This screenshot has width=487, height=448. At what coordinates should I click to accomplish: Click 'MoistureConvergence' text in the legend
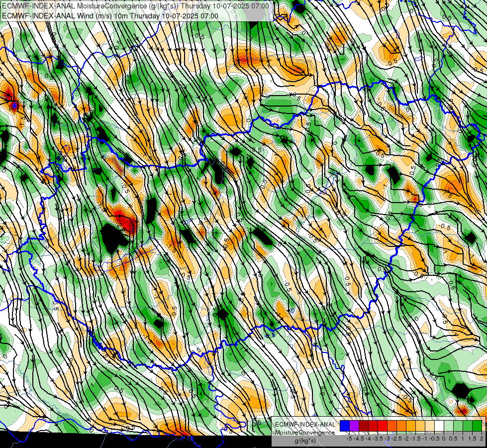[305, 433]
